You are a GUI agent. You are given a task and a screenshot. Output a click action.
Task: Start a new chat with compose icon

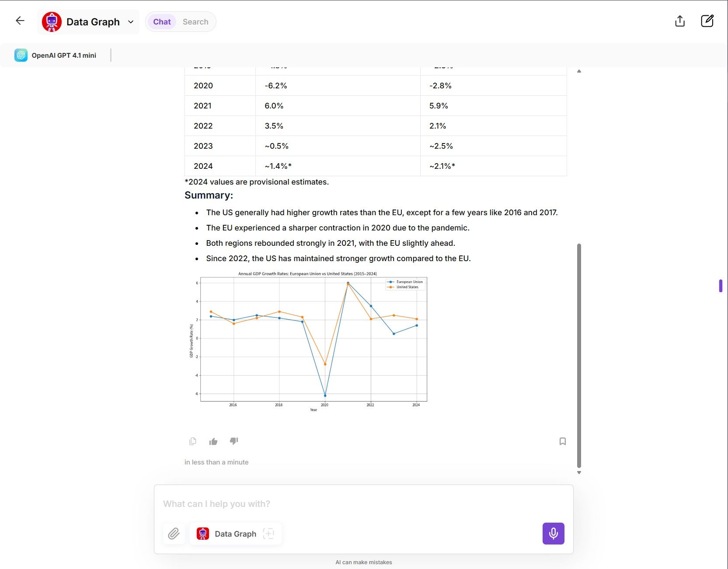(x=707, y=21)
